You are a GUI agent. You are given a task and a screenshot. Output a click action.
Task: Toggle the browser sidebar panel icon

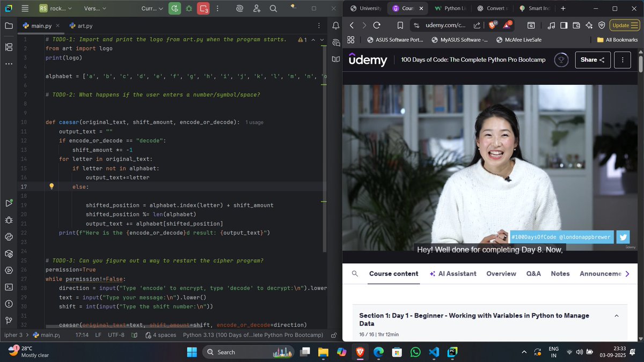pos(563,25)
